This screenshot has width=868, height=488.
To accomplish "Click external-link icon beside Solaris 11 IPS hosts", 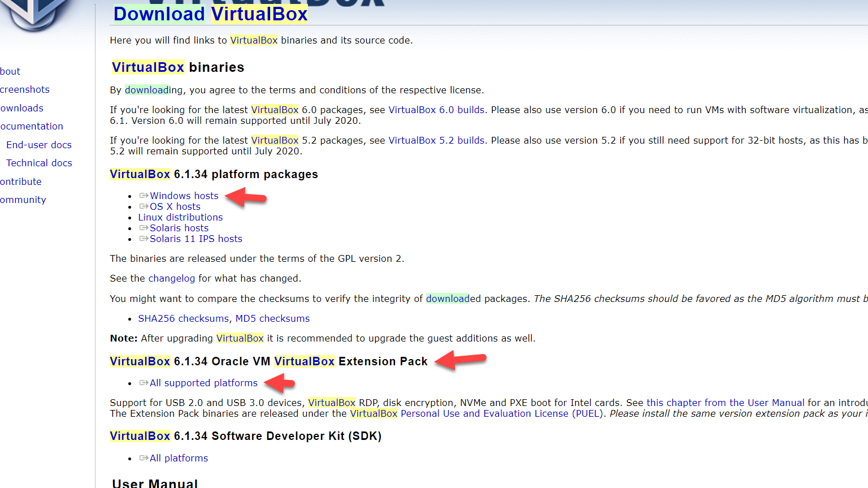I will tap(144, 239).
